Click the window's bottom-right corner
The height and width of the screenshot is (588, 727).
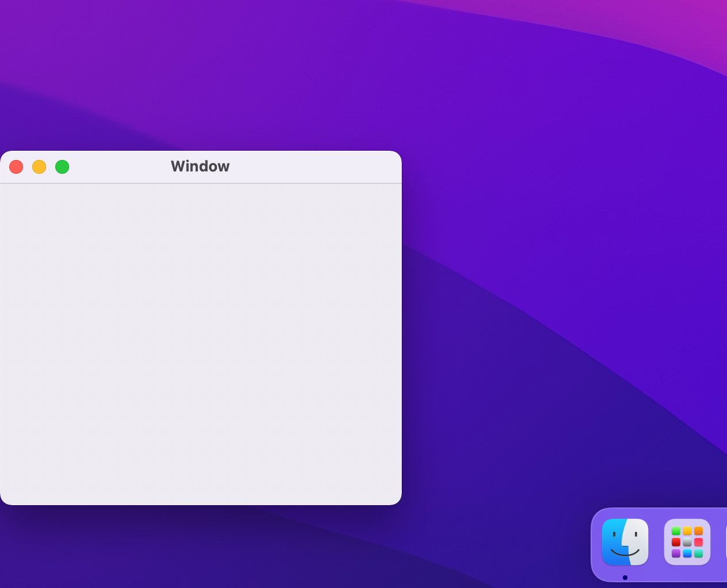coord(398,501)
